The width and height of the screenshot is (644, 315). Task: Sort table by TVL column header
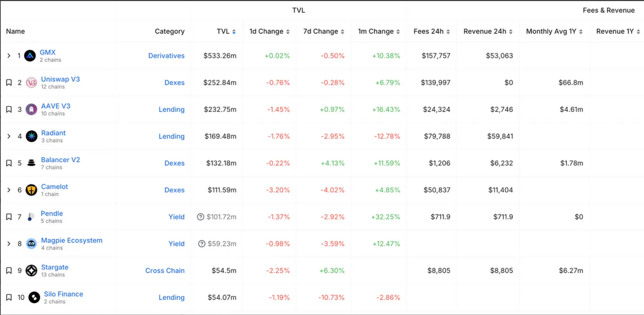point(226,31)
